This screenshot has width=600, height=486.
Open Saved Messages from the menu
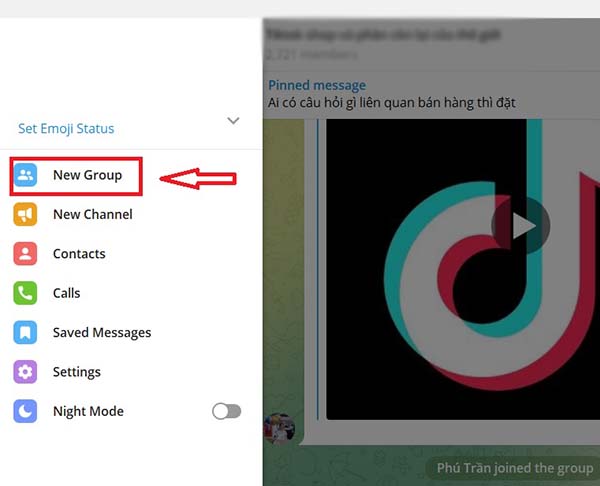click(x=131, y=333)
